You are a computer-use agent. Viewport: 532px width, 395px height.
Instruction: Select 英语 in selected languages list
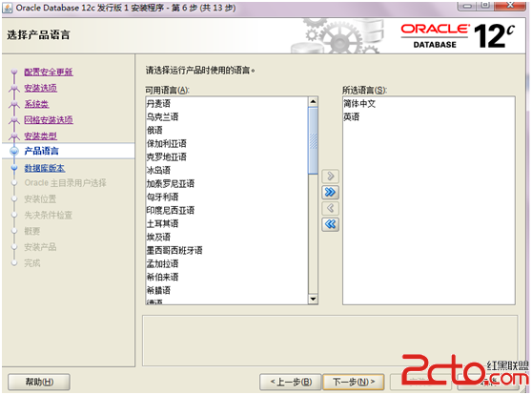428,116
